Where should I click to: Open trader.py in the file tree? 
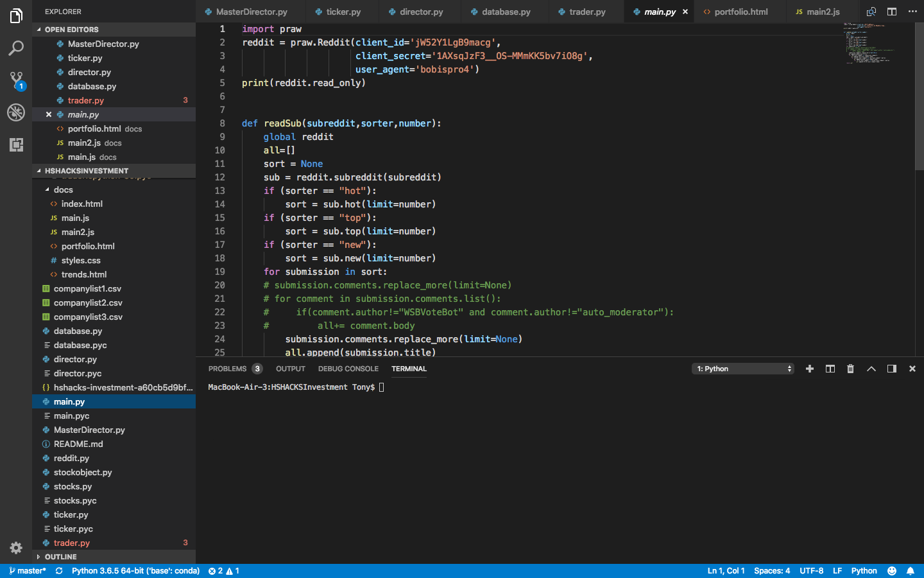114,543
